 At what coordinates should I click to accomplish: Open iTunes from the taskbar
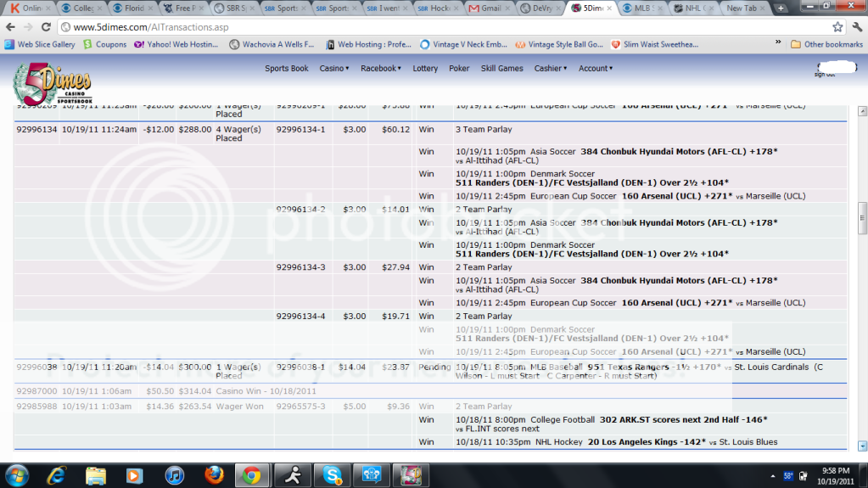[173, 474]
